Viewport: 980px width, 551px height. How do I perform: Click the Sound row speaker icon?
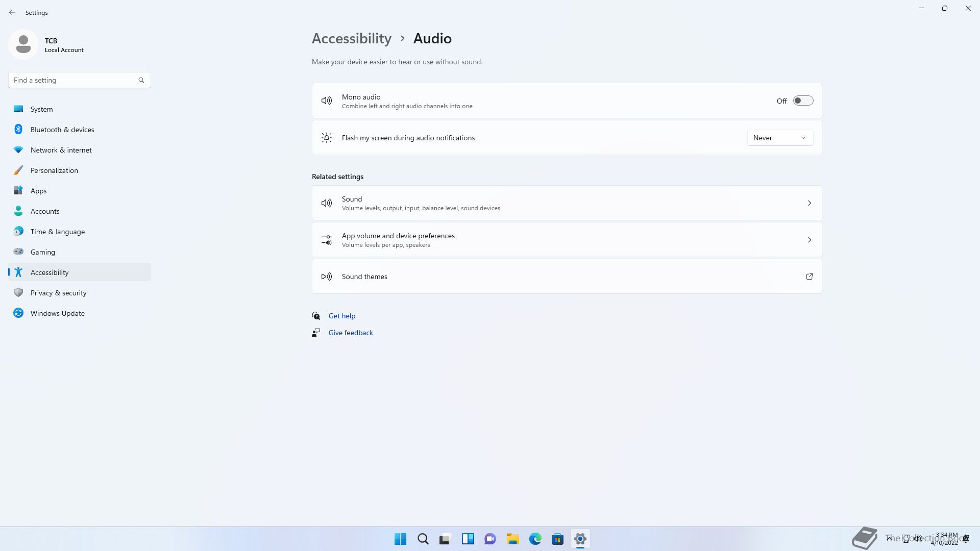[327, 203]
